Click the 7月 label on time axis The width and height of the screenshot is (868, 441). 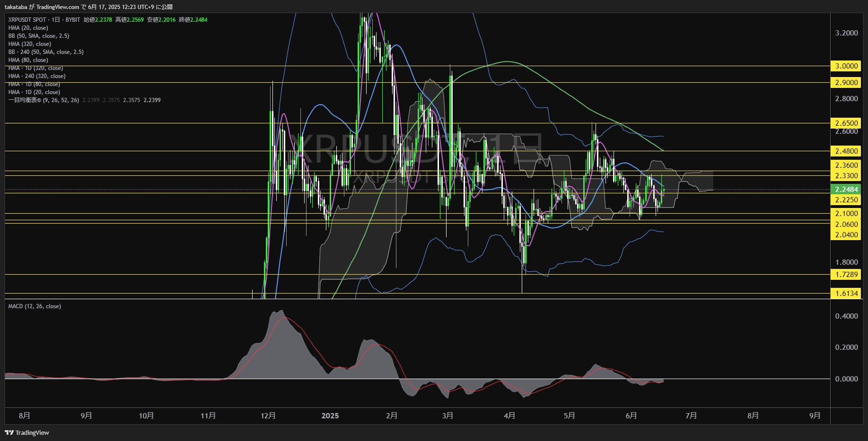tap(691, 416)
